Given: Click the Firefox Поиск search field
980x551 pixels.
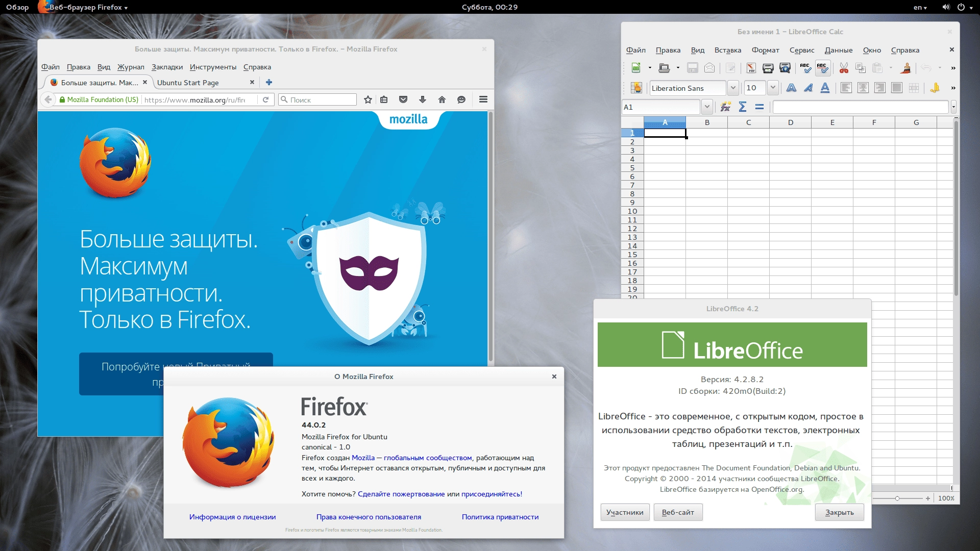Looking at the screenshot, I should pos(317,99).
